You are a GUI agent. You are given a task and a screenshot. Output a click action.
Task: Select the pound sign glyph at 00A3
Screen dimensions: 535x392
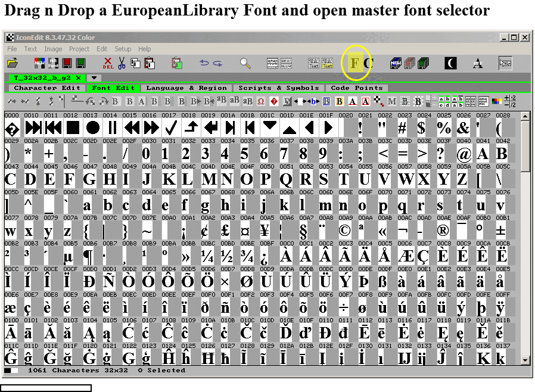226,231
